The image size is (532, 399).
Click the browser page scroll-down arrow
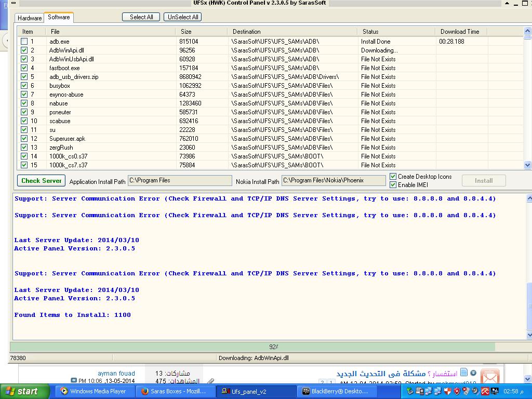(528, 379)
